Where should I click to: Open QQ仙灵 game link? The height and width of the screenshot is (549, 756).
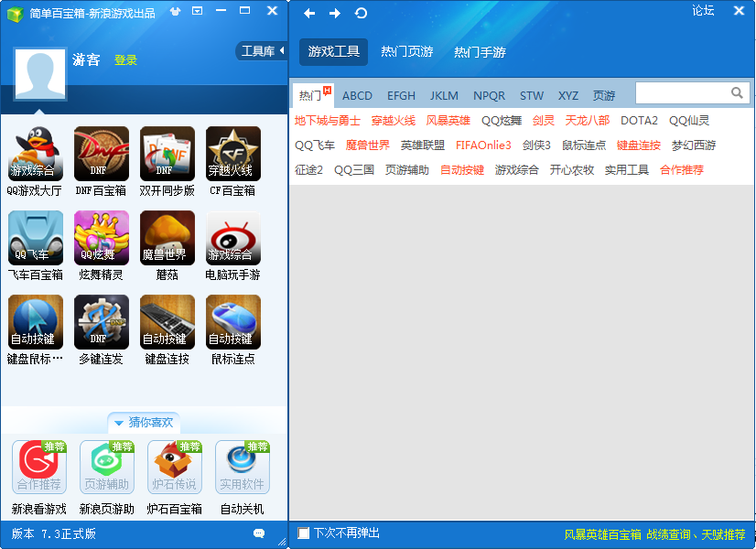point(689,121)
